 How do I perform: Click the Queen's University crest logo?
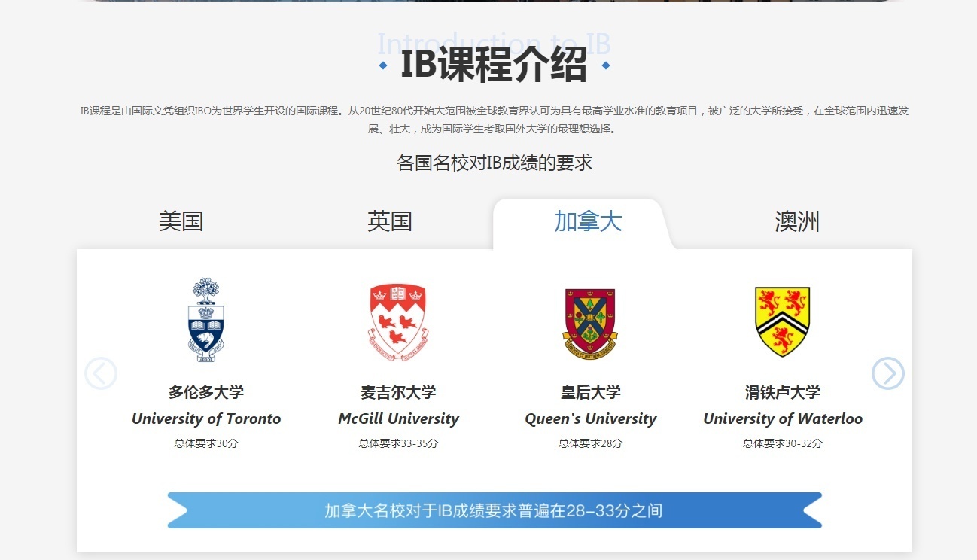pos(590,323)
